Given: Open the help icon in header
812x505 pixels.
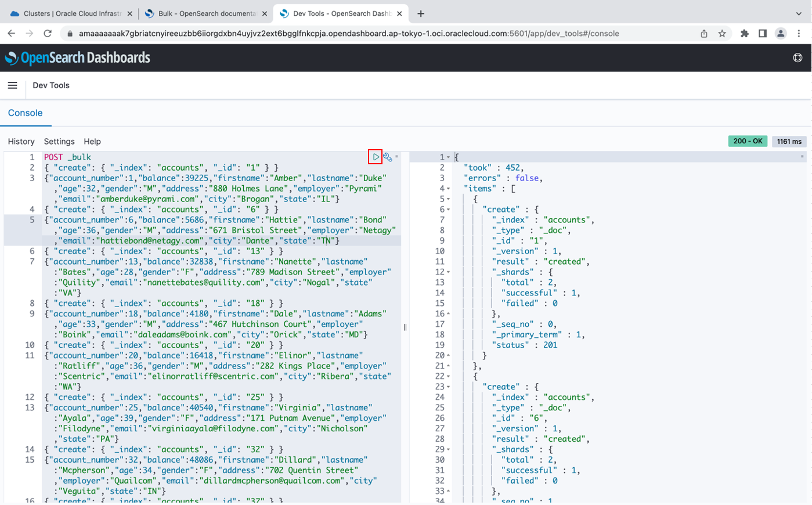Looking at the screenshot, I should (x=797, y=57).
